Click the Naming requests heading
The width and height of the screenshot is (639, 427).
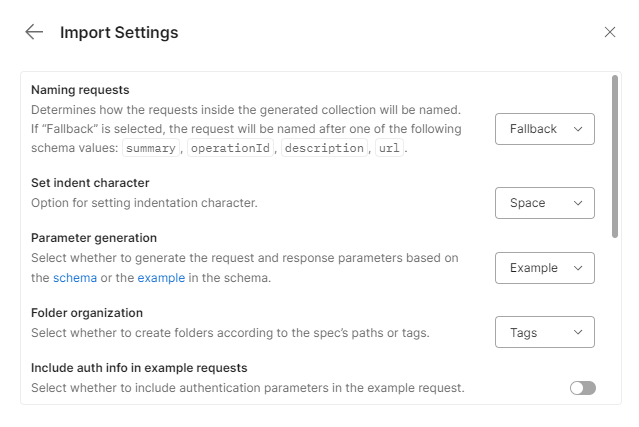tap(80, 90)
